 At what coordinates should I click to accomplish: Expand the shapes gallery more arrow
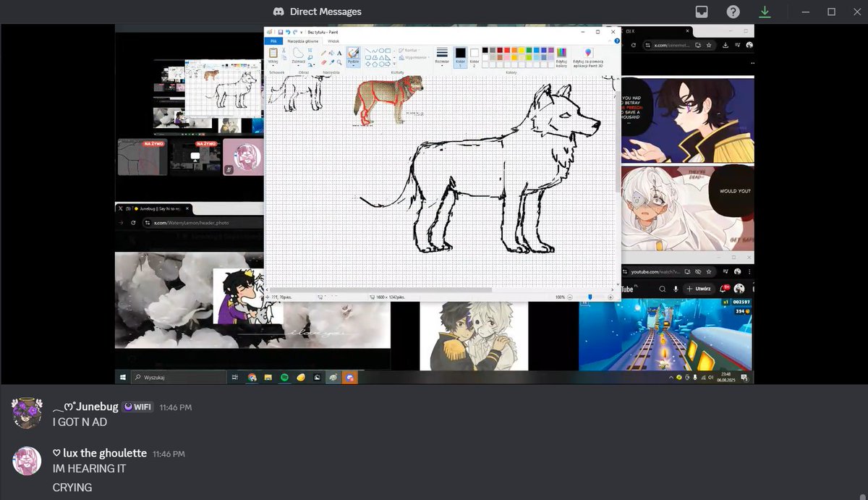395,64
